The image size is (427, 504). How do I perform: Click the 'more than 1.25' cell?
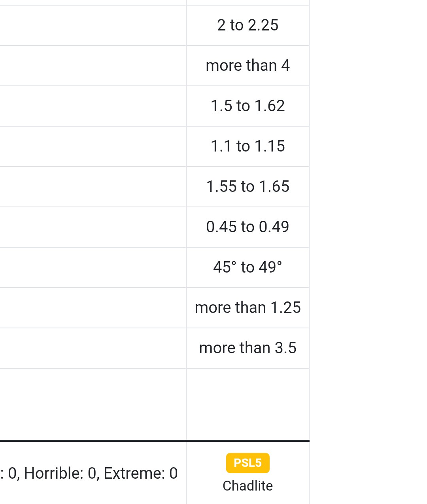coord(248,308)
